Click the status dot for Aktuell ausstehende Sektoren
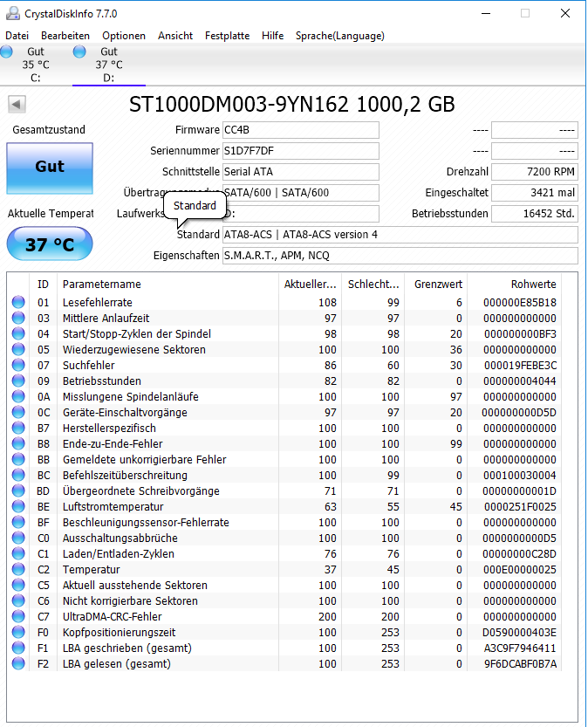Image resolution: width=588 pixels, height=727 pixels. [x=18, y=585]
